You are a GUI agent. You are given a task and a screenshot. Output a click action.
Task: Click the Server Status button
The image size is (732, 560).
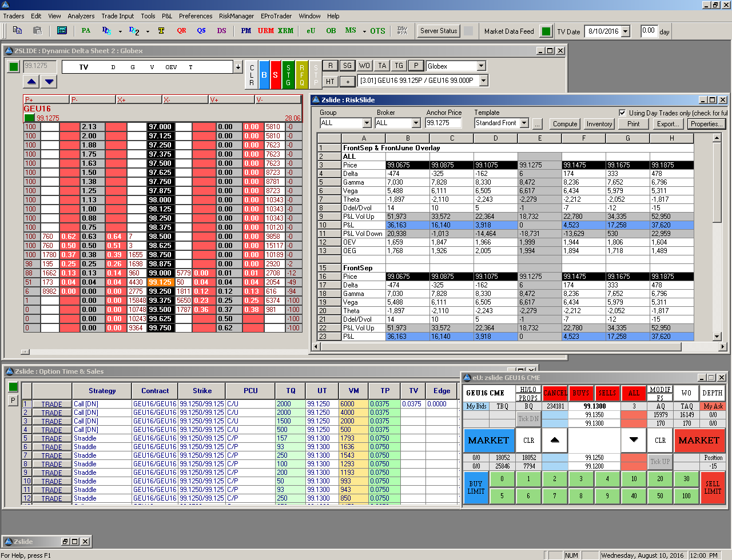(439, 31)
